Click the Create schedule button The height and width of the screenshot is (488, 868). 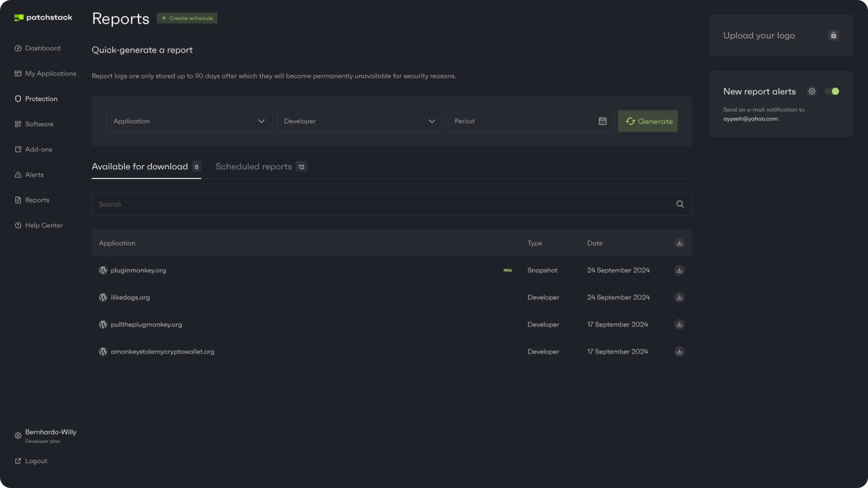(x=187, y=18)
